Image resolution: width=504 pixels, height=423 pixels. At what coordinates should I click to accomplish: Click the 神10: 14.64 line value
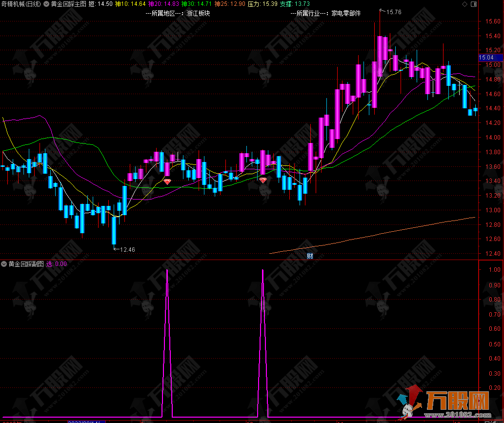pyautogui.click(x=130, y=4)
